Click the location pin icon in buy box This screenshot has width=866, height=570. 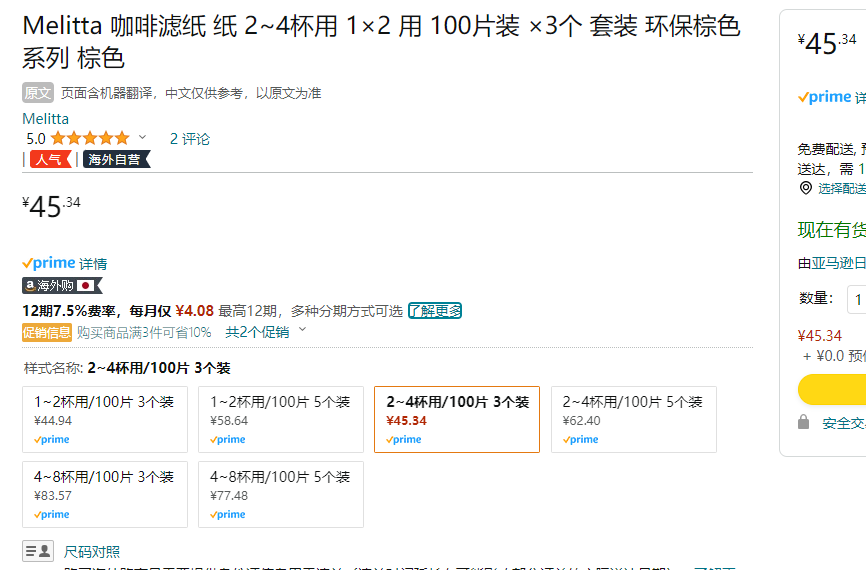tap(806, 188)
